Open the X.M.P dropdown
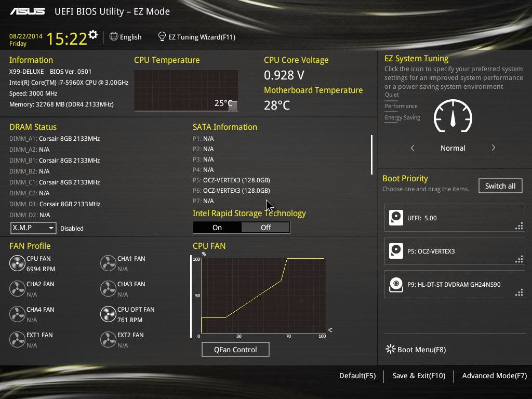Image resolution: width=532 pixels, height=399 pixels. 33,228
